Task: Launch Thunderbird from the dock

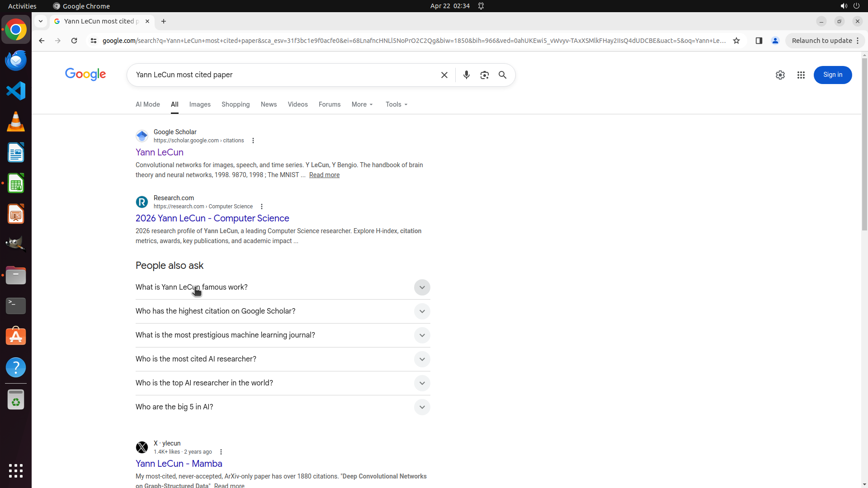Action: pos(16,61)
